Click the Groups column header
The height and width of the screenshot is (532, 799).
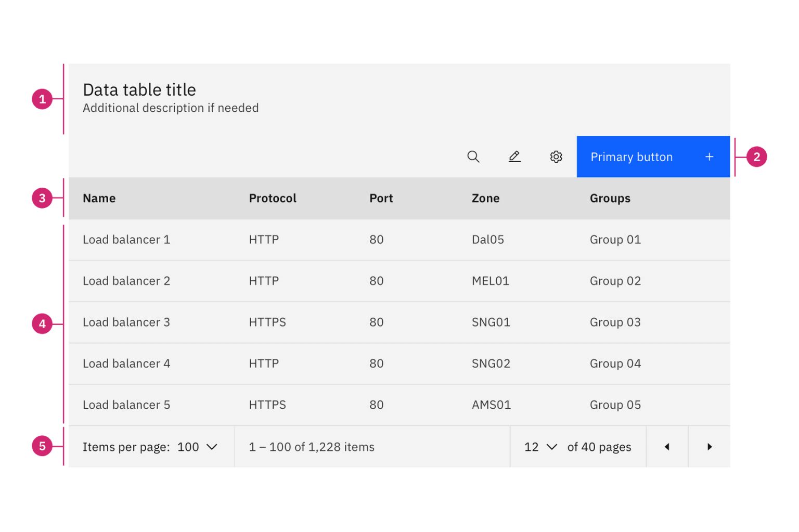[x=610, y=198]
